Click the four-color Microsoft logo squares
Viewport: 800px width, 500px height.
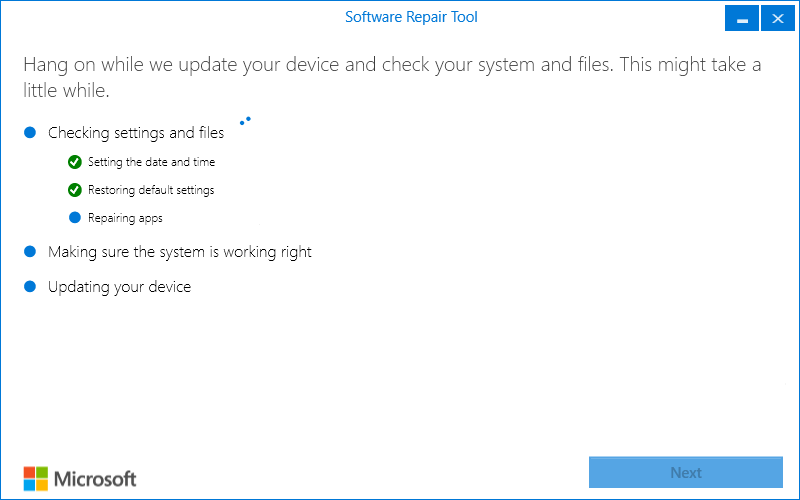tap(35, 477)
